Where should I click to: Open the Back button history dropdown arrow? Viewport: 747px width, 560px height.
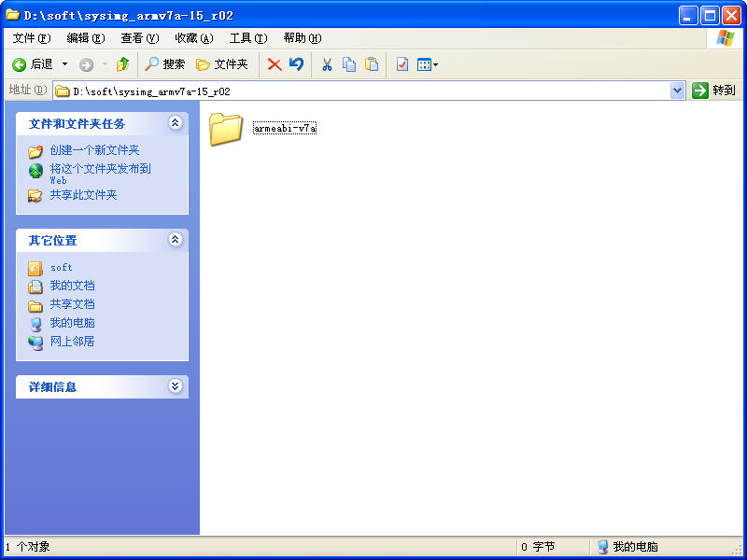point(65,64)
